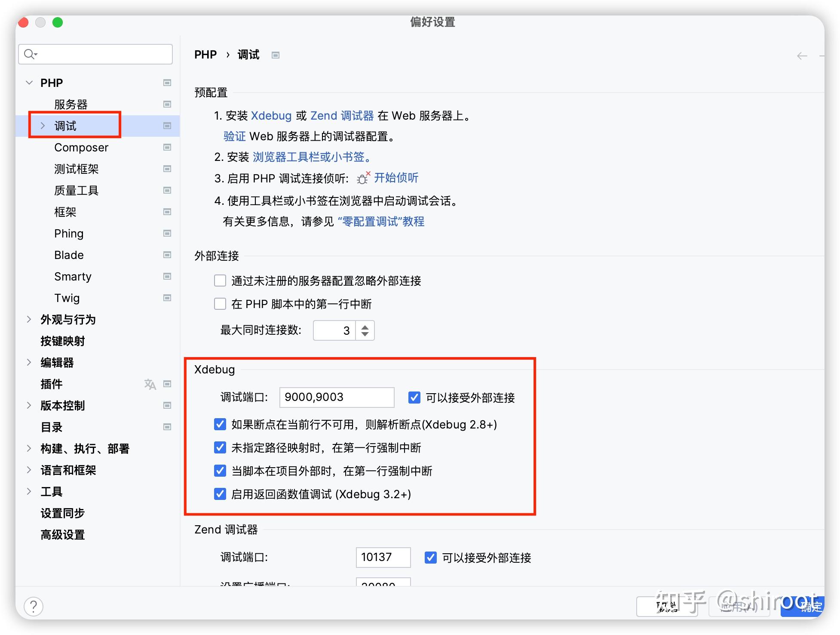Uncheck 如果断点在当前行不可用 resolve breakpoint checkbox
Image resolution: width=840 pixels, height=635 pixels.
tap(220, 425)
